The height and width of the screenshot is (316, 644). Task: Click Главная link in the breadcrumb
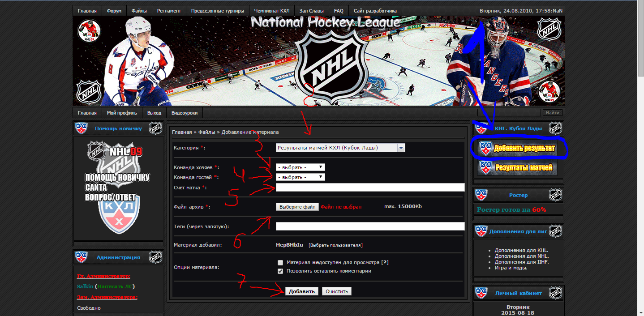tap(182, 132)
